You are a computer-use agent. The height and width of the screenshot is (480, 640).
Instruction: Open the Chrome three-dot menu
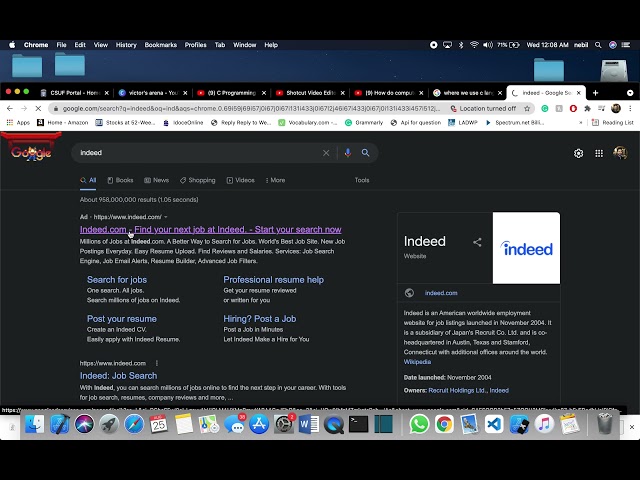630,109
